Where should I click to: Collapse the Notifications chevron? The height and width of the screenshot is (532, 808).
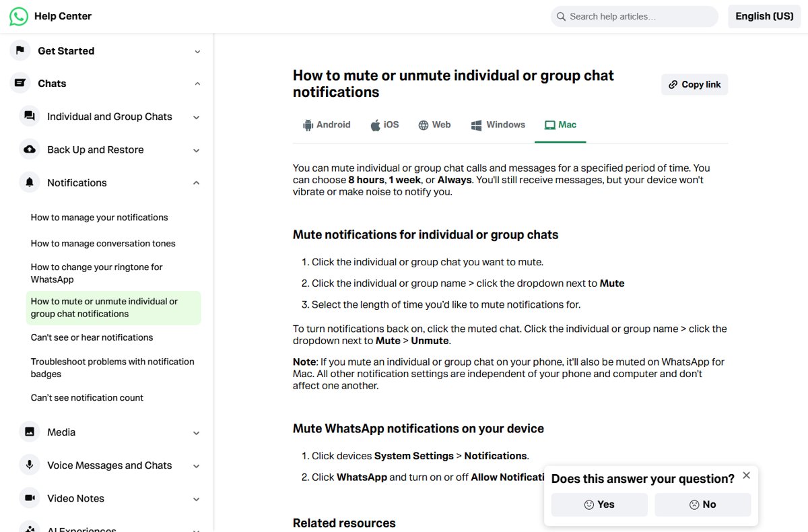[197, 182]
